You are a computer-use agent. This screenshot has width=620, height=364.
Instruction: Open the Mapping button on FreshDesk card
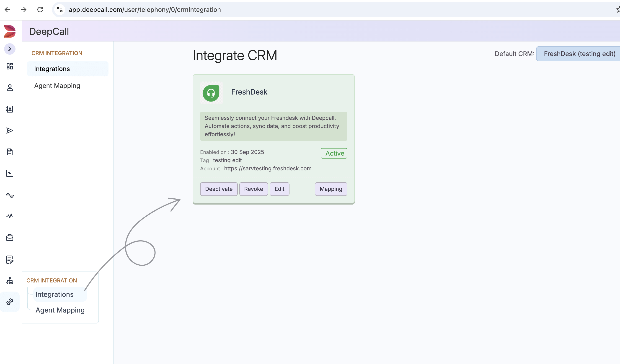tap(331, 189)
